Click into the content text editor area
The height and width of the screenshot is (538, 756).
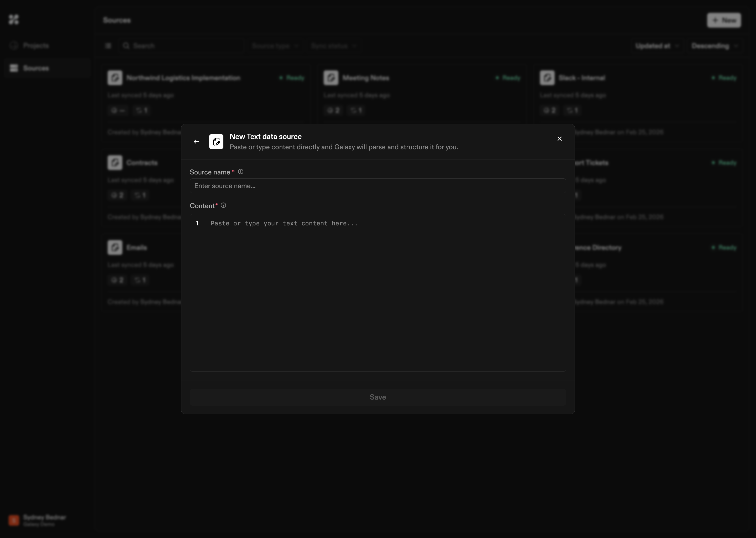click(x=377, y=292)
